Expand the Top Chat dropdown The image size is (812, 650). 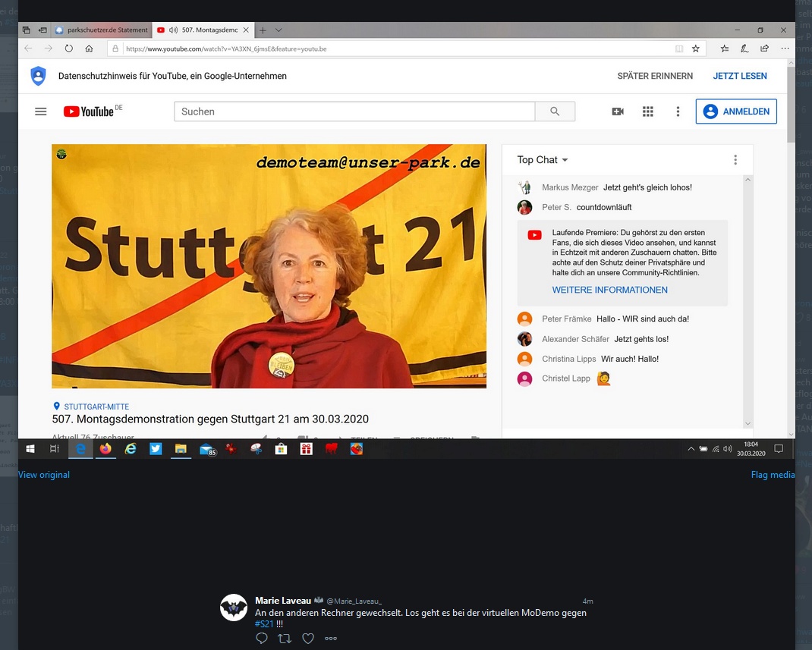[x=565, y=160]
